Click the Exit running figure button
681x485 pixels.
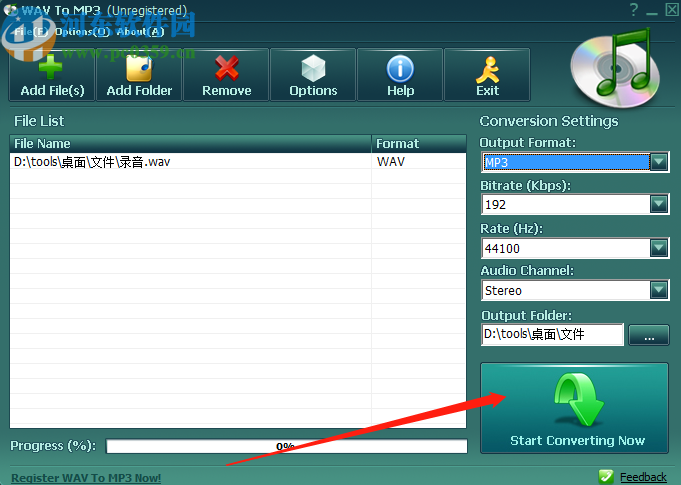(x=487, y=75)
